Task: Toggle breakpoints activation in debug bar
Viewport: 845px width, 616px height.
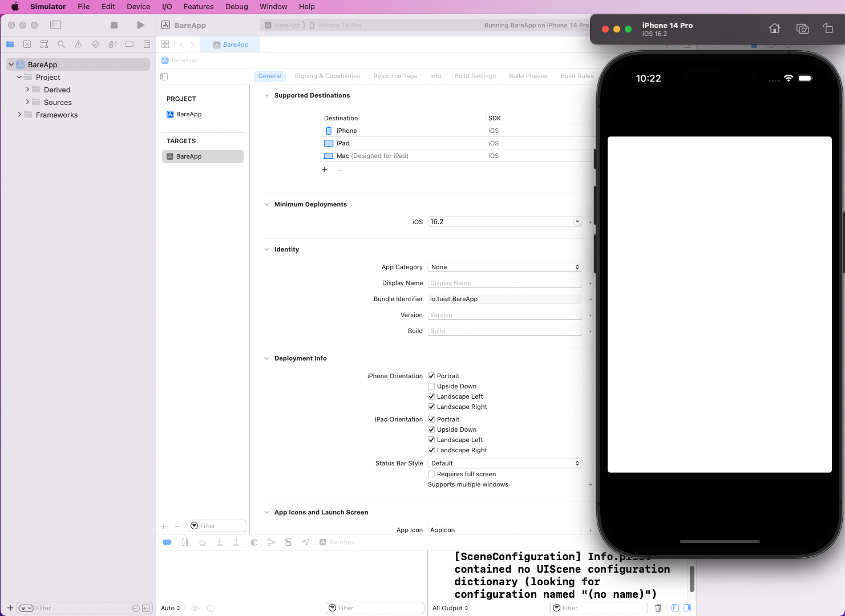Action: 167,542
